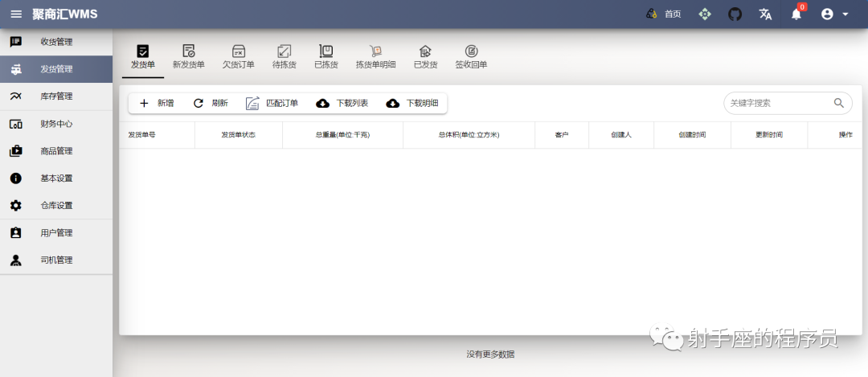Click the 新增 add button
This screenshot has height=377, width=868.
point(157,103)
